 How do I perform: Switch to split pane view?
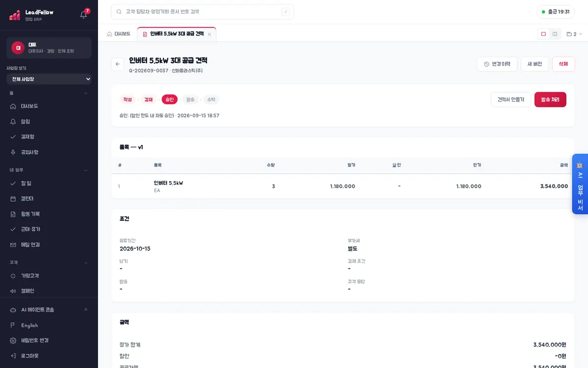tap(555, 34)
